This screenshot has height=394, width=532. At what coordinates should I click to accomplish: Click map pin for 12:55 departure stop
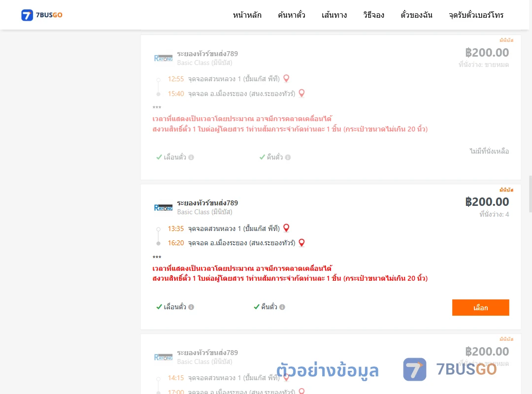click(286, 78)
